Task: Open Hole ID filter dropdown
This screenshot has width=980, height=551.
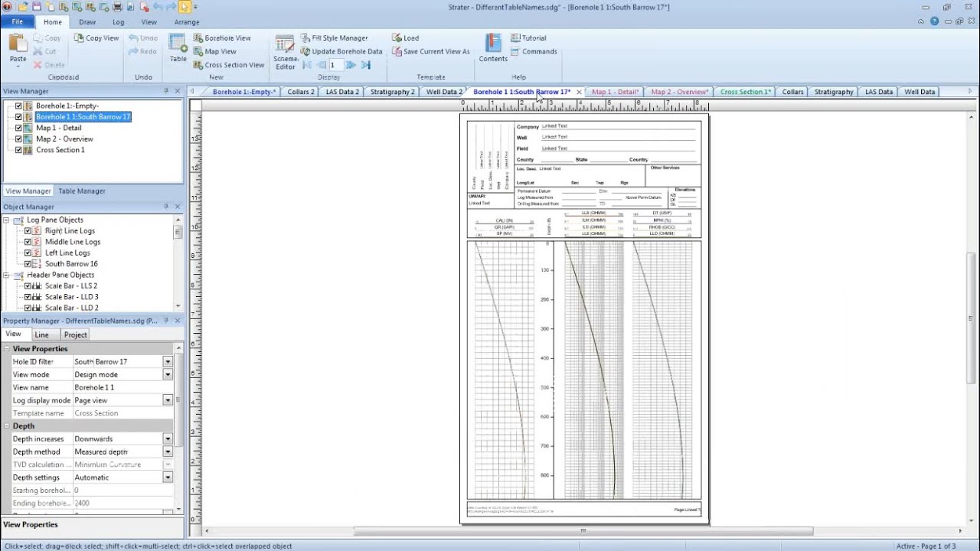Action: 168,362
